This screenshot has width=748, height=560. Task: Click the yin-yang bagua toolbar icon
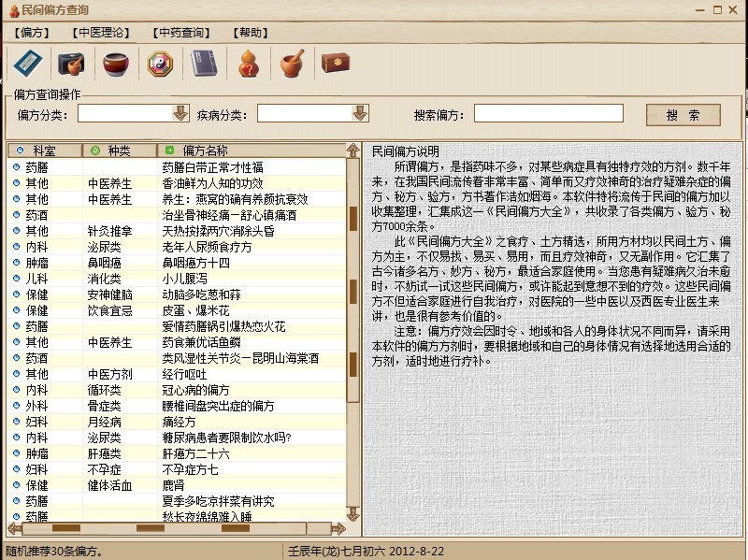click(x=159, y=64)
